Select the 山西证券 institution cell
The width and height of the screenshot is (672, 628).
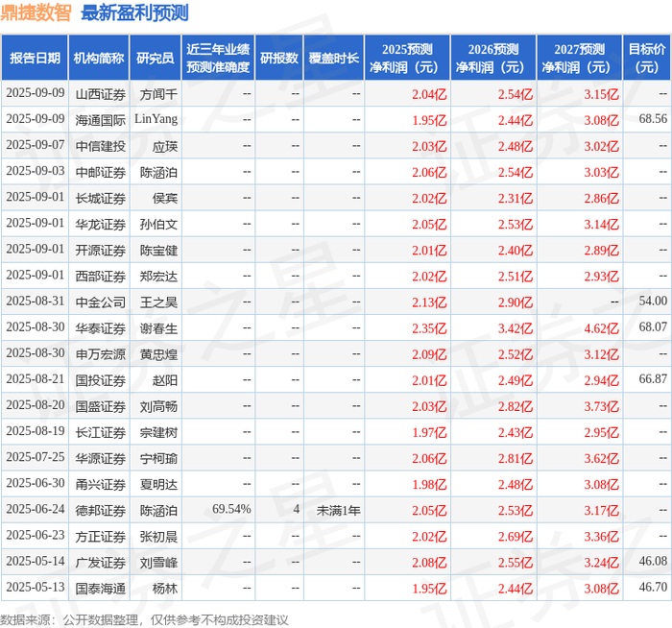tap(100, 94)
